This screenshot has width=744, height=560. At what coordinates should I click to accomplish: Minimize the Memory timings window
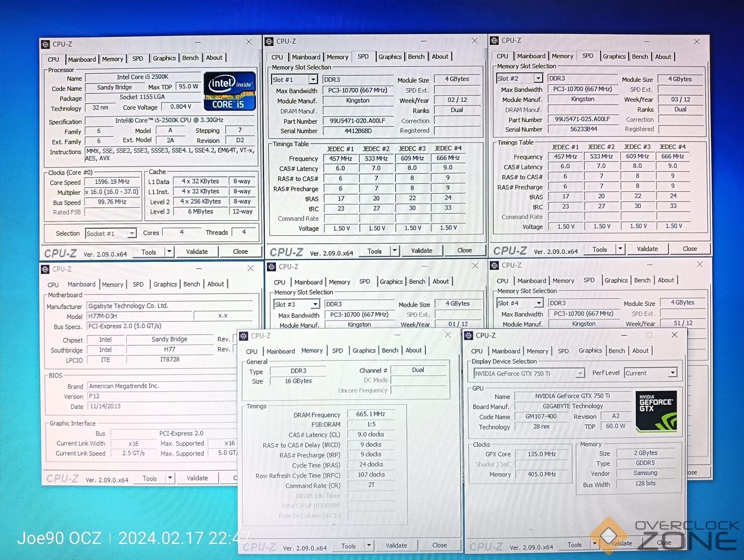pyautogui.click(x=398, y=335)
